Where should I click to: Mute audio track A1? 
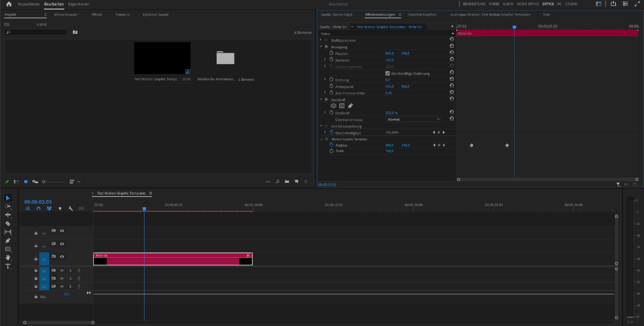(x=62, y=270)
